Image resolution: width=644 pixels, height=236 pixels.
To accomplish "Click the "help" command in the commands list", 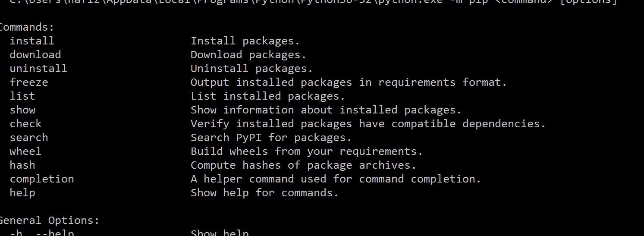I will click(22, 193).
